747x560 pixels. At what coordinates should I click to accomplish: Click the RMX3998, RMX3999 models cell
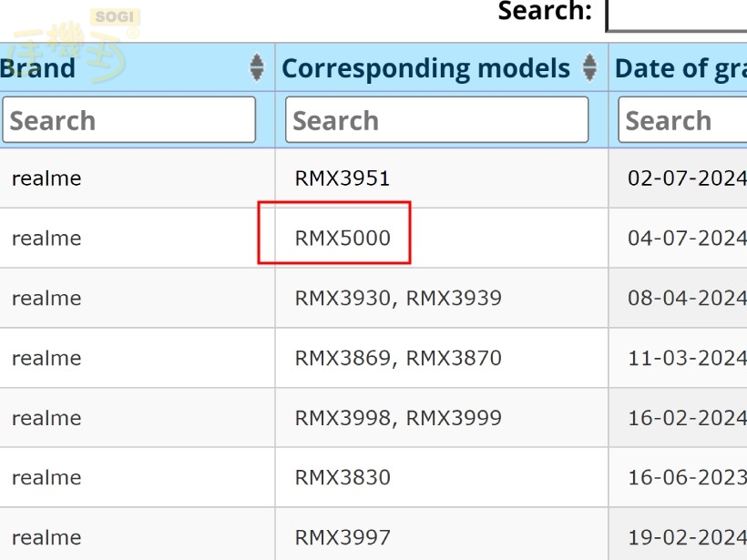pos(398,419)
